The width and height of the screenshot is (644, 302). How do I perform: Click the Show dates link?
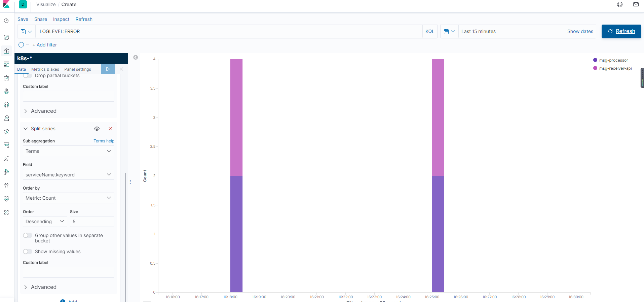(580, 31)
